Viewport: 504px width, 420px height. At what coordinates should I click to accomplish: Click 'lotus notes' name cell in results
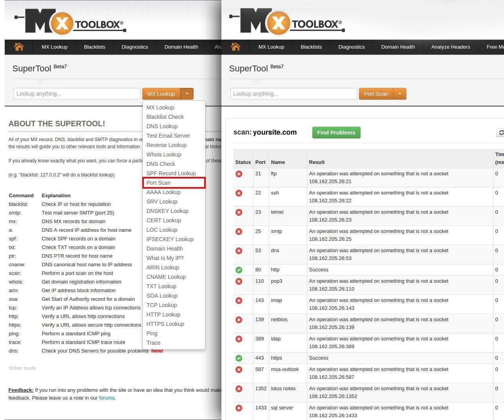coord(283,388)
